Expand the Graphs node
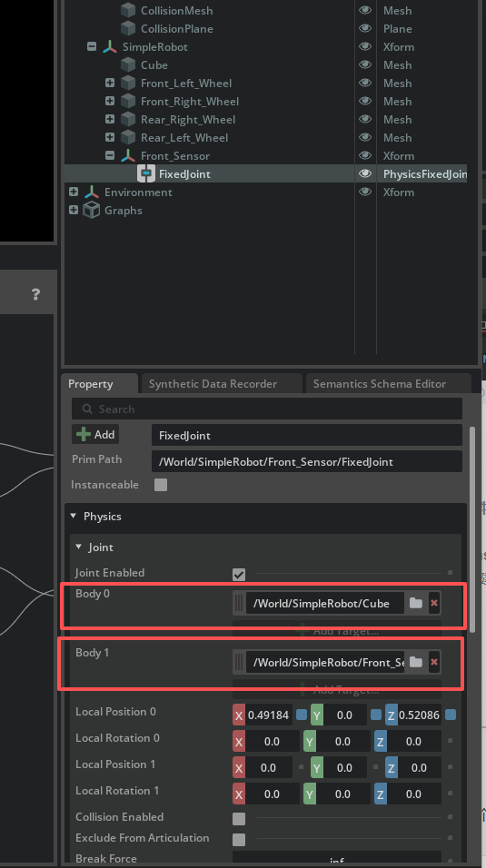This screenshot has height=868, width=486. click(x=74, y=210)
